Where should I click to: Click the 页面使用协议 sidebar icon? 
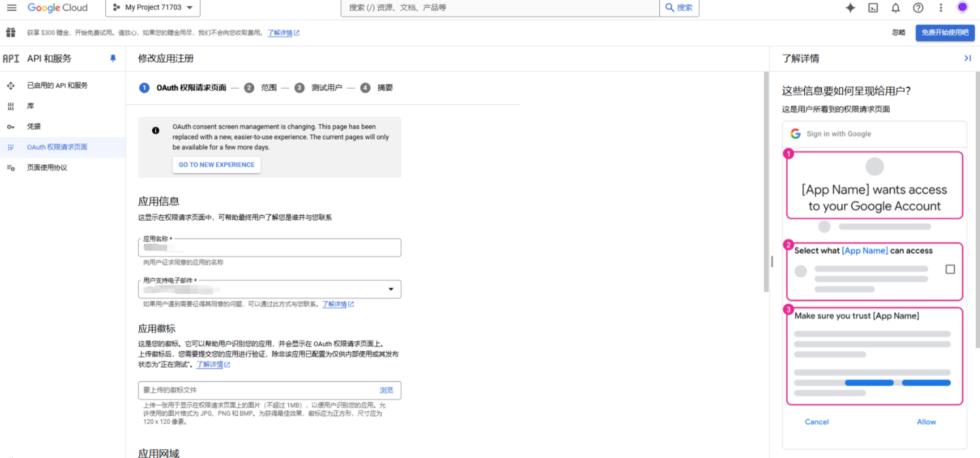coord(10,168)
